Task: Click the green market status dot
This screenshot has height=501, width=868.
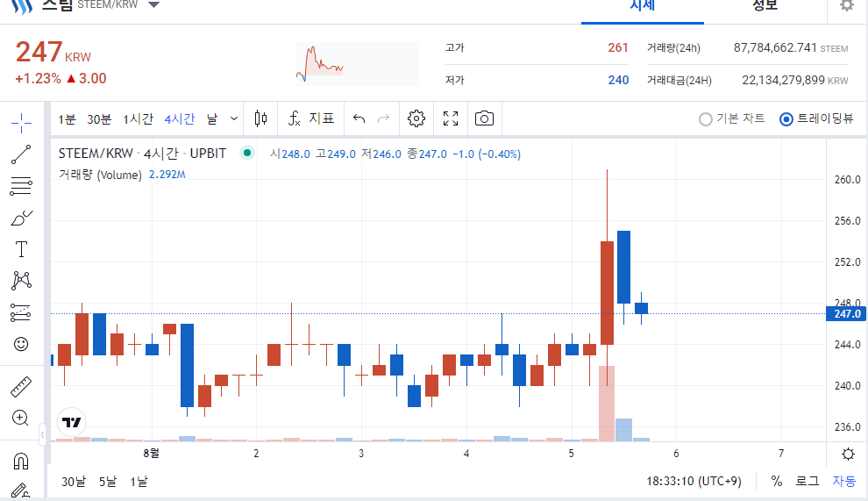Action: [x=247, y=153]
